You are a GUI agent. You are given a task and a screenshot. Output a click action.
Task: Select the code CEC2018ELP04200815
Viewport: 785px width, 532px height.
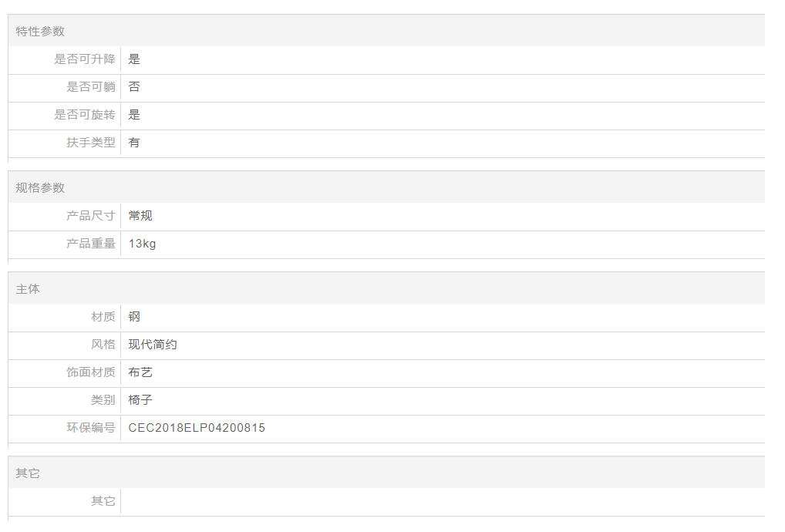click(x=197, y=428)
